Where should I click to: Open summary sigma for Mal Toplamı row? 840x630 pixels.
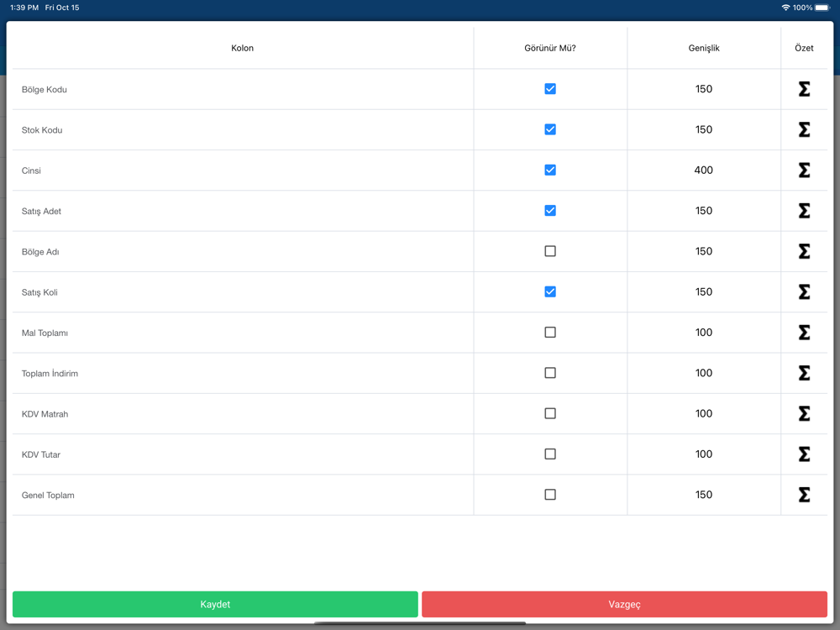click(804, 333)
